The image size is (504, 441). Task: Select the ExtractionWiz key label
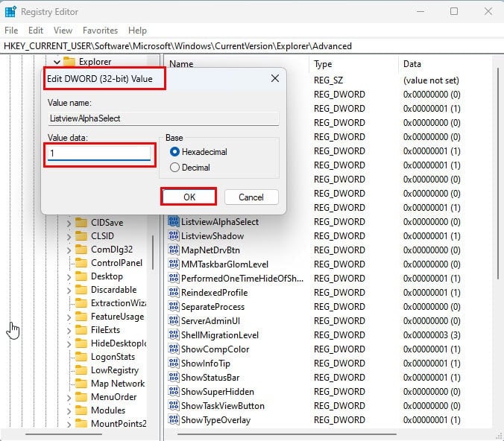tap(119, 303)
